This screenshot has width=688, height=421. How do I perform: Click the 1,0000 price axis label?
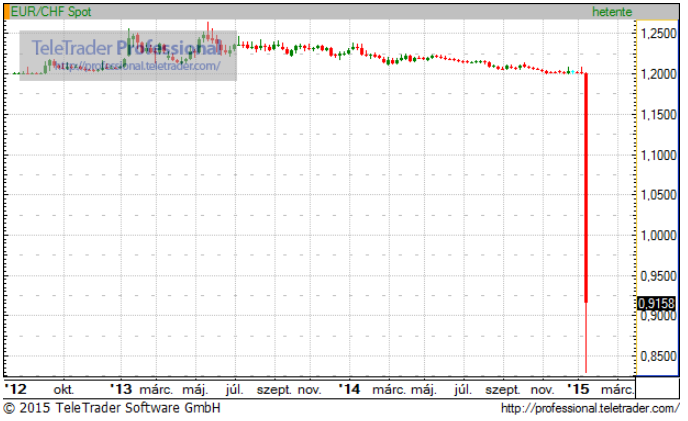(x=659, y=235)
